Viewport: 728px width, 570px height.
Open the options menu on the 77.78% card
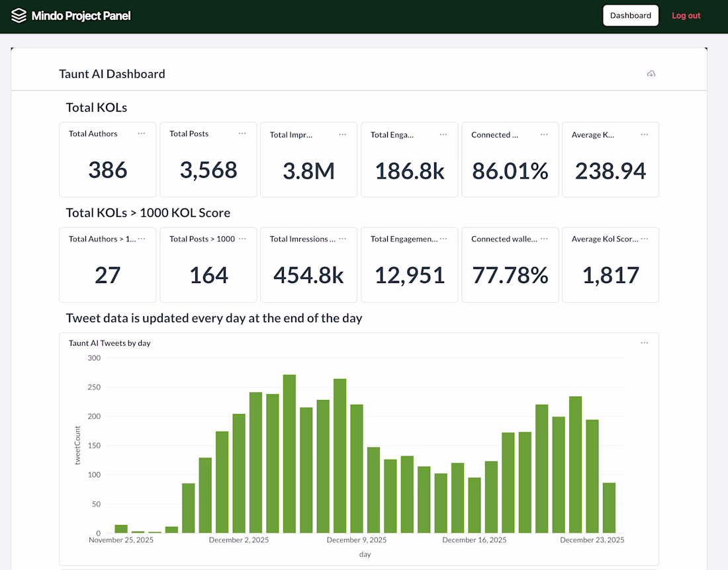[544, 239]
